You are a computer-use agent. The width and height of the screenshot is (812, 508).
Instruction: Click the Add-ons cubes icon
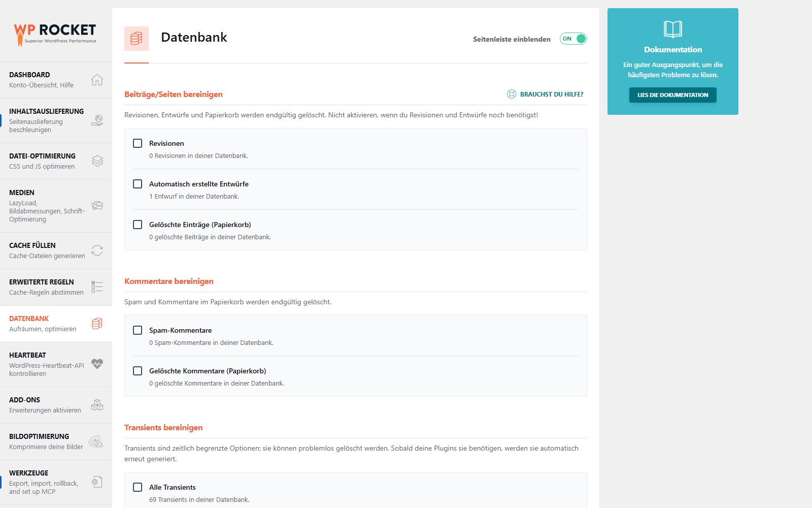(97, 405)
